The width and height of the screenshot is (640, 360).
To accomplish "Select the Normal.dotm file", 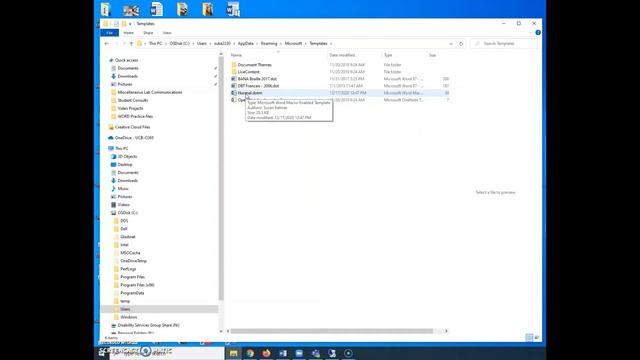I will coord(250,93).
